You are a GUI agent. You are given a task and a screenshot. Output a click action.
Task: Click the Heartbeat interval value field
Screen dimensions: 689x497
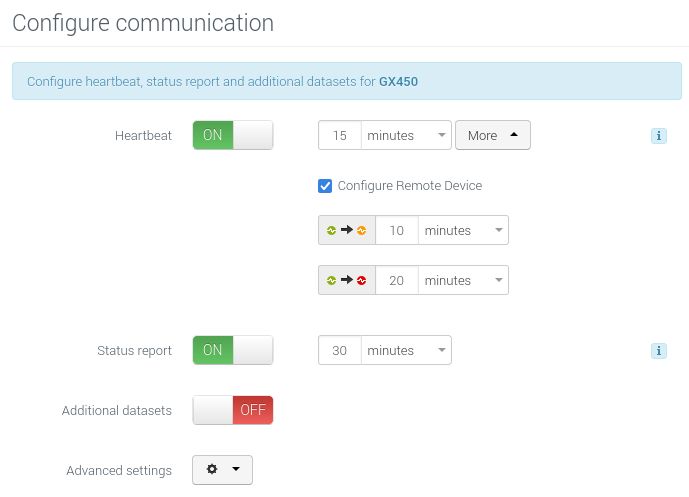340,135
